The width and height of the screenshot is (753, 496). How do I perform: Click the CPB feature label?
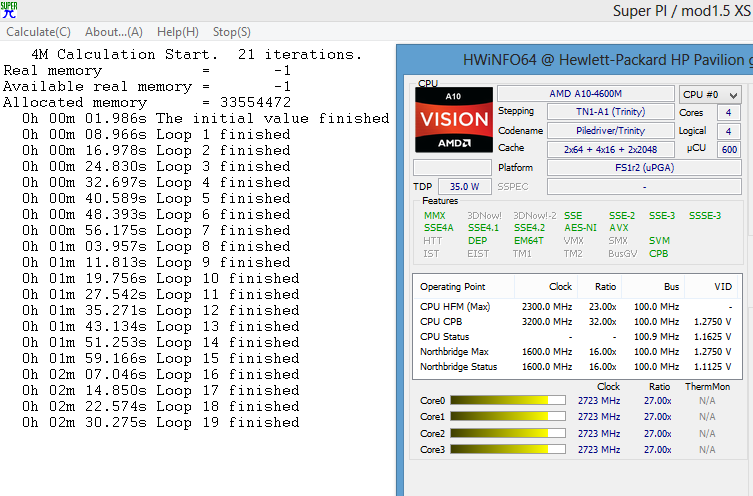point(658,254)
